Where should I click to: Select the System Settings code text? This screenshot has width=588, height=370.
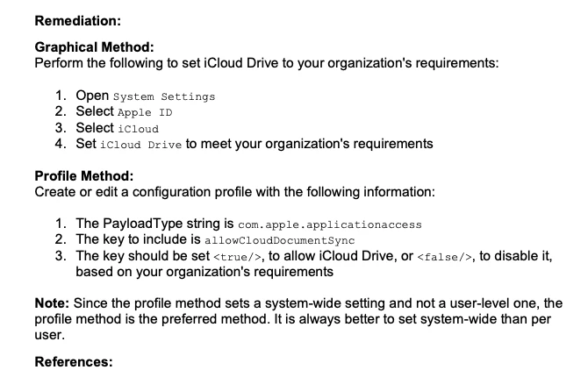[x=164, y=96]
